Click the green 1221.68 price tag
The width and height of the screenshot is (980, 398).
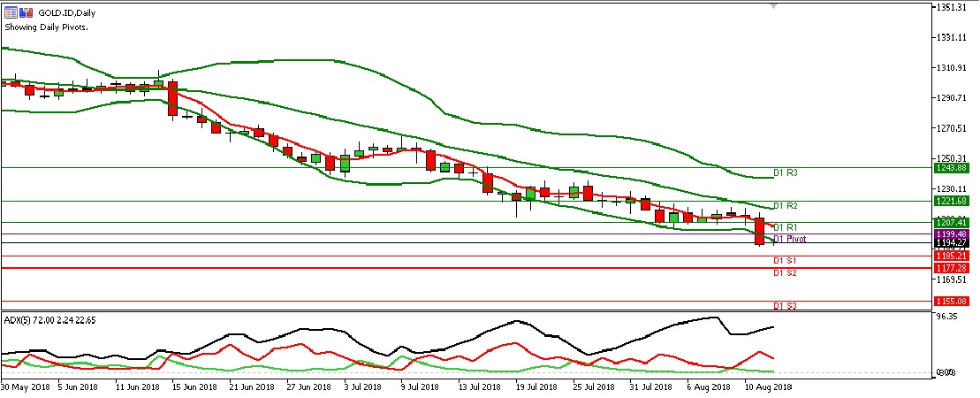tap(953, 201)
